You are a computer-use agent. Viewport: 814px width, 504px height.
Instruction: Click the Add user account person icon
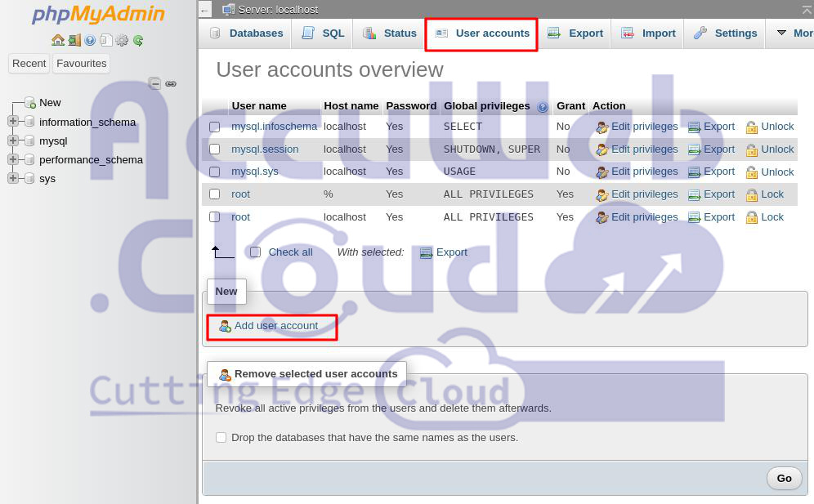[225, 326]
